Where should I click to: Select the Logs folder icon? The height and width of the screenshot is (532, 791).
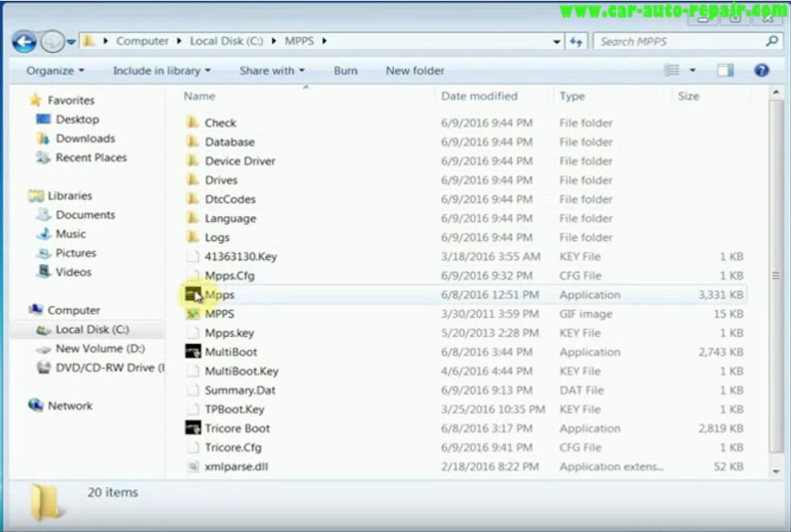point(193,237)
